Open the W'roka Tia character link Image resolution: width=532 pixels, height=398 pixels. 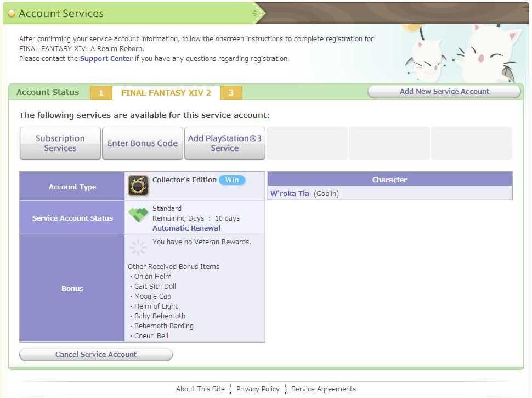[290, 194]
